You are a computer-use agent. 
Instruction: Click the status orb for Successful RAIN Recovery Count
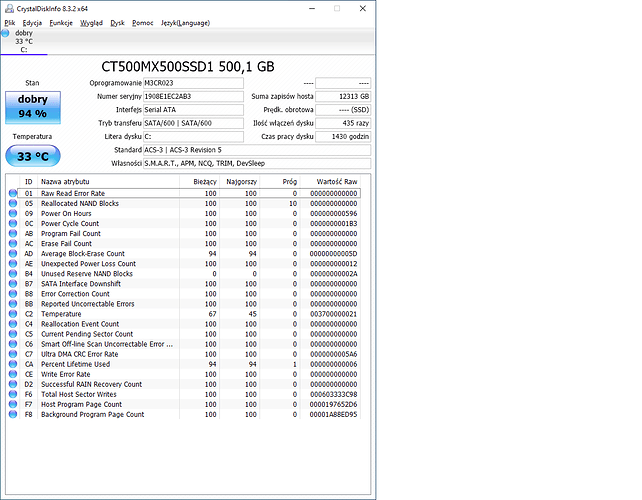click(x=13, y=384)
